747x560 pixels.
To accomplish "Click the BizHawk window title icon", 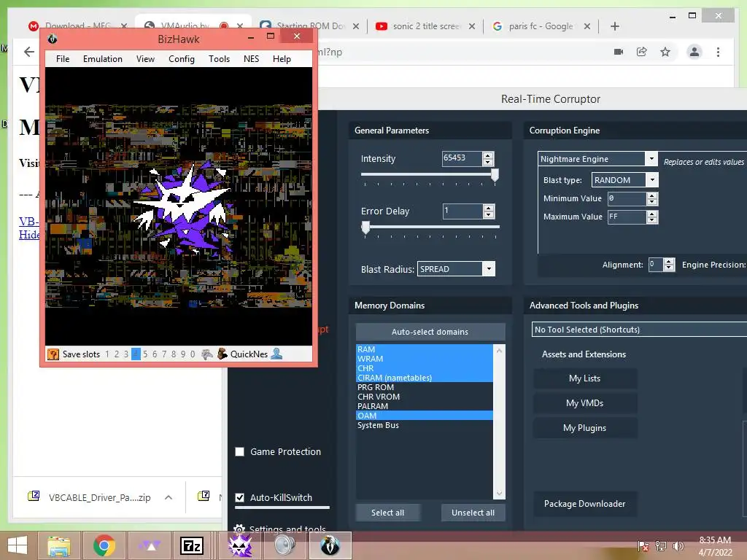I will click(53, 39).
